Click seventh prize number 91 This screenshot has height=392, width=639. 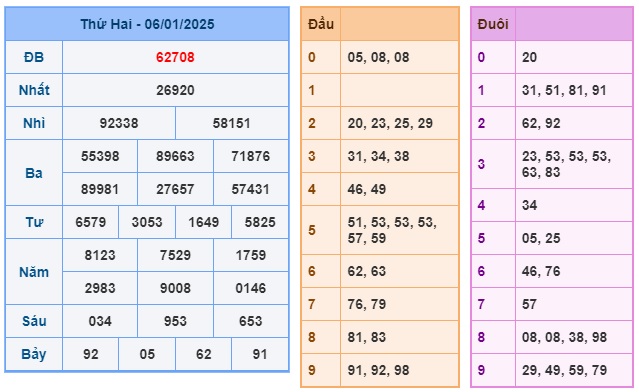(x=260, y=354)
